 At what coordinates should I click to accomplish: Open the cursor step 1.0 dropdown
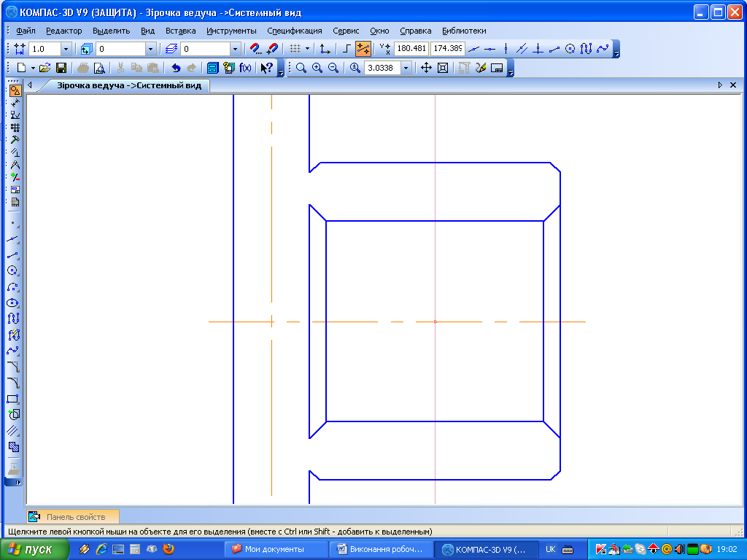coord(66,49)
